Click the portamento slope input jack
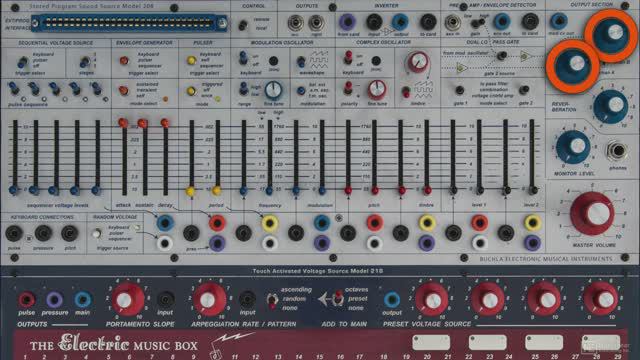This screenshot has height=360, width=640. coord(165,300)
